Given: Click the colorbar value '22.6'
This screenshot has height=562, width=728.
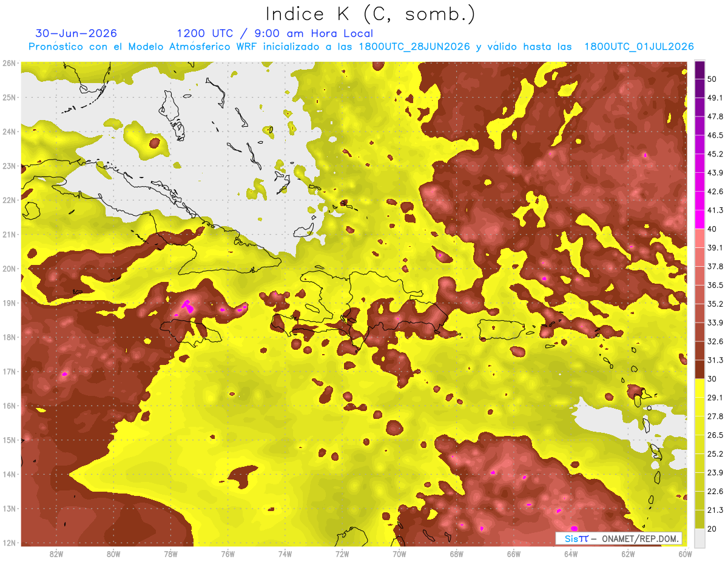Looking at the screenshot, I should tap(715, 492).
